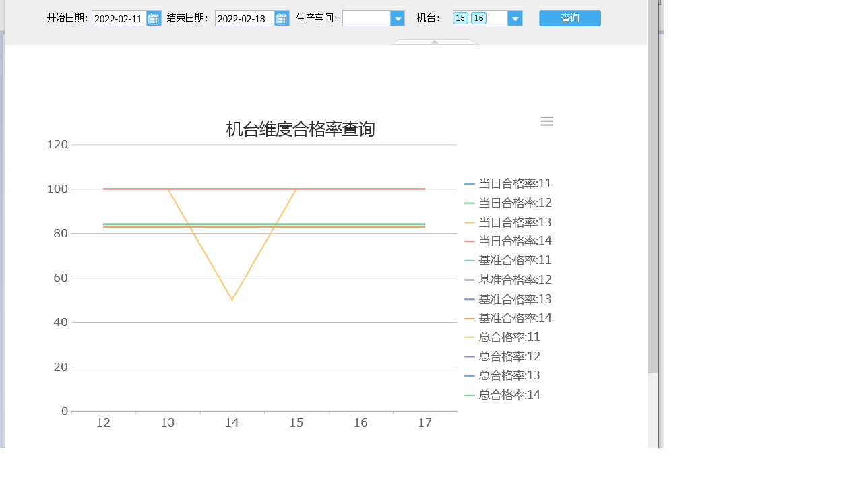Click y-axis label 120
The height and width of the screenshot is (504, 847).
point(58,144)
